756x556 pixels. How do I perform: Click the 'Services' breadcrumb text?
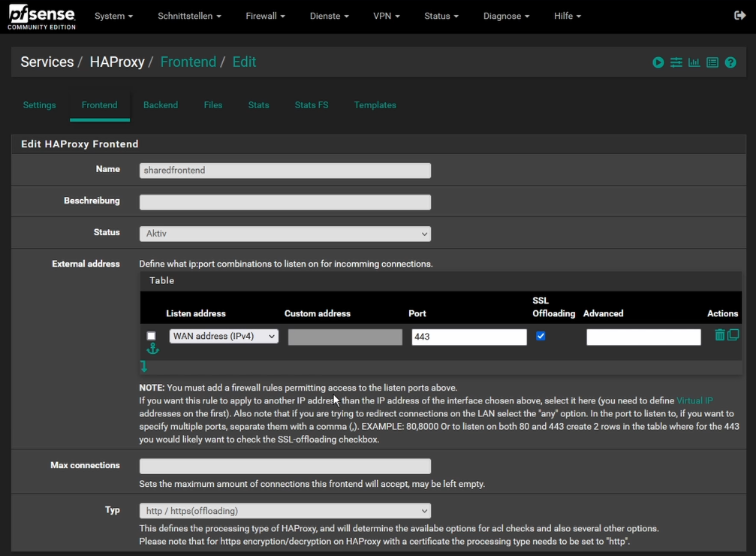(47, 62)
